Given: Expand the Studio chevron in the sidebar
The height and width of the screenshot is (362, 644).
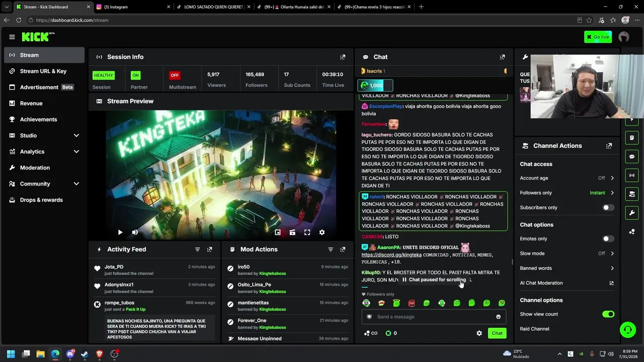Looking at the screenshot, I should (x=76, y=135).
